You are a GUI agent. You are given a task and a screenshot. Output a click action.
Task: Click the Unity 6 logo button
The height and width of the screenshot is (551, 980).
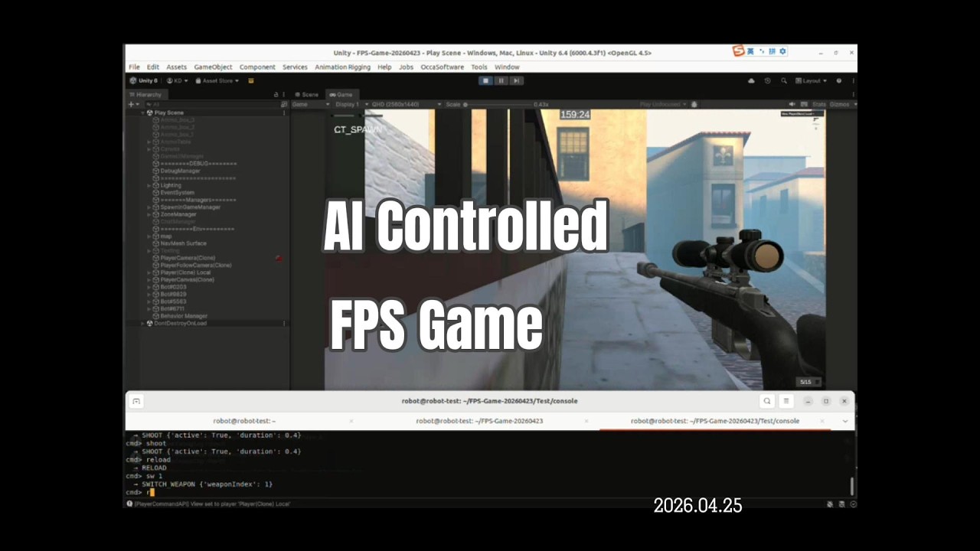143,80
